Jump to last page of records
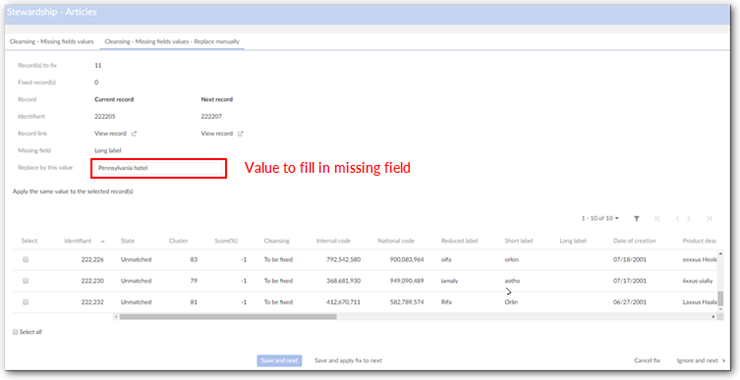This screenshot has height=380, width=740. [x=709, y=219]
